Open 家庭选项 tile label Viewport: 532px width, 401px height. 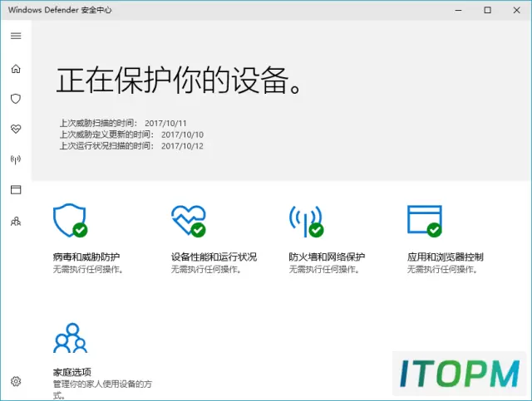coord(72,372)
